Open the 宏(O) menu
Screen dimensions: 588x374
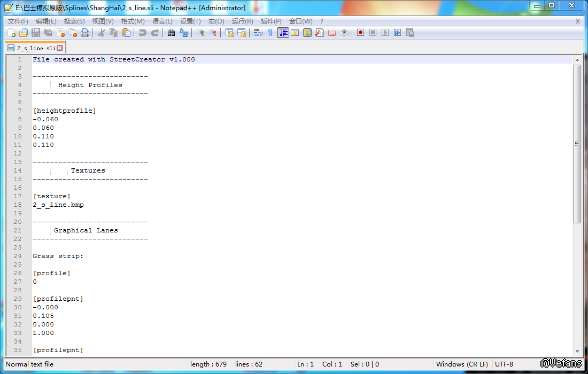216,21
